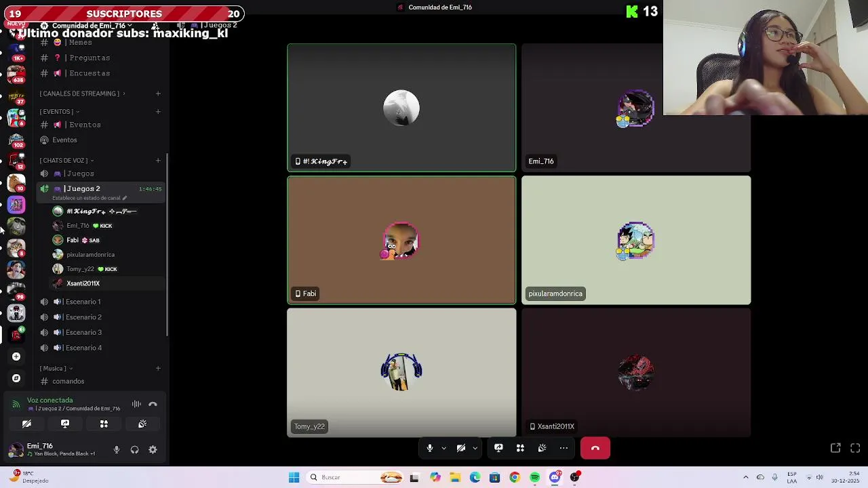Screen dimensions: 868x488
Task: Click the red disconnect call button
Action: click(x=595, y=448)
